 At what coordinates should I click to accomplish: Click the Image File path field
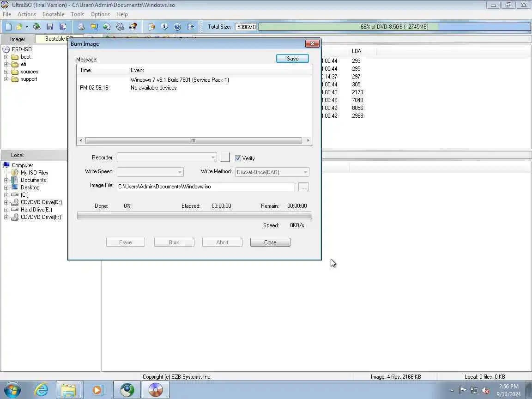pos(206,187)
